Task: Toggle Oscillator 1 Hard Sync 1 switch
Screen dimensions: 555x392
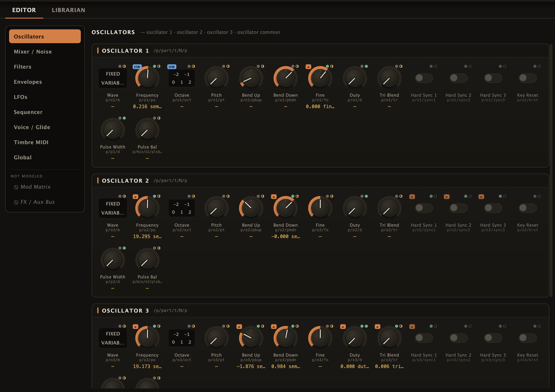Action: (424, 78)
